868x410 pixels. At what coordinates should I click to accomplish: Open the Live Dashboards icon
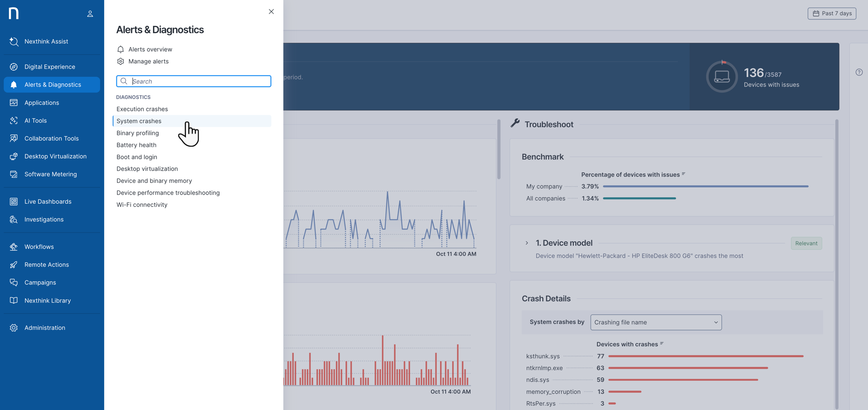(x=14, y=202)
